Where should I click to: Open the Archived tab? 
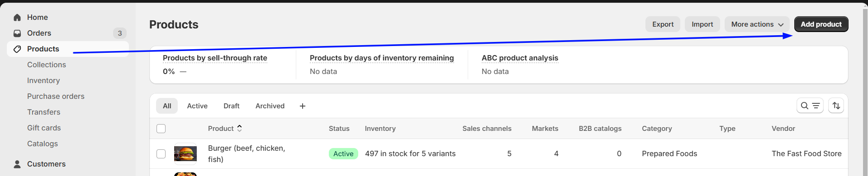pyautogui.click(x=270, y=106)
